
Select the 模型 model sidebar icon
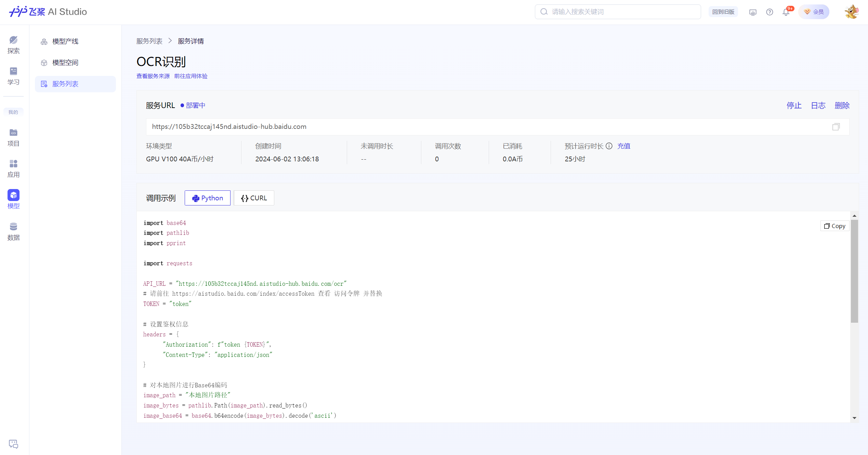click(x=13, y=199)
